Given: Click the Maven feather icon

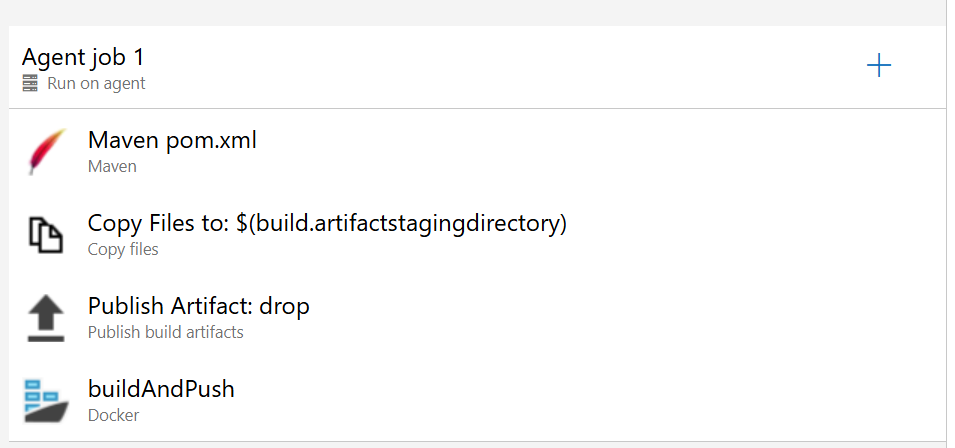Looking at the screenshot, I should [46, 151].
